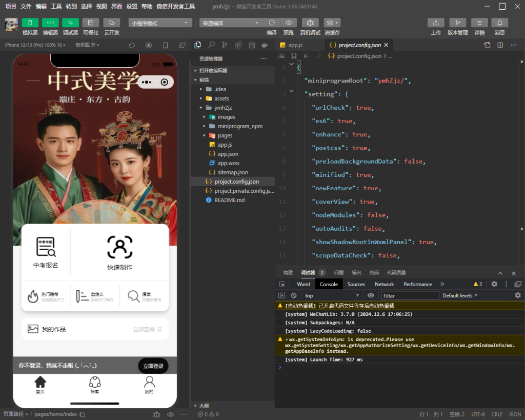The image size is (525, 420).
Task: Open the clear cache dropdown icon
Action: coord(332,23)
